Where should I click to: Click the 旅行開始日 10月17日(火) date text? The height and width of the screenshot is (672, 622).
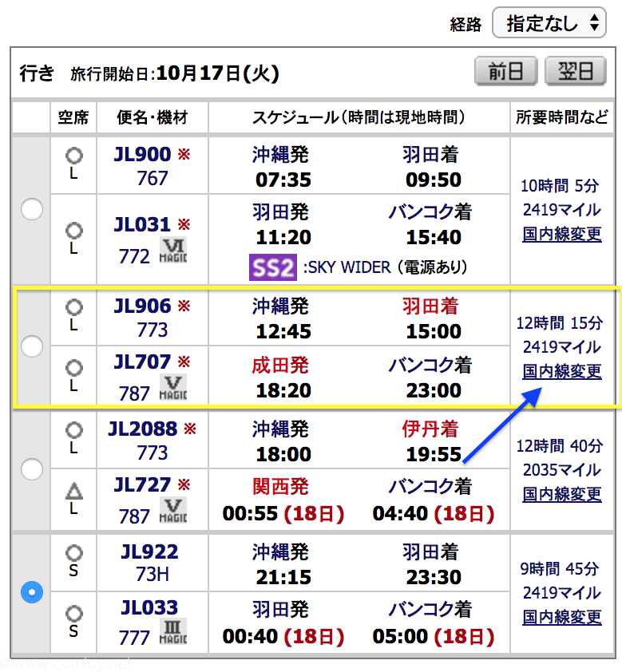(175, 73)
